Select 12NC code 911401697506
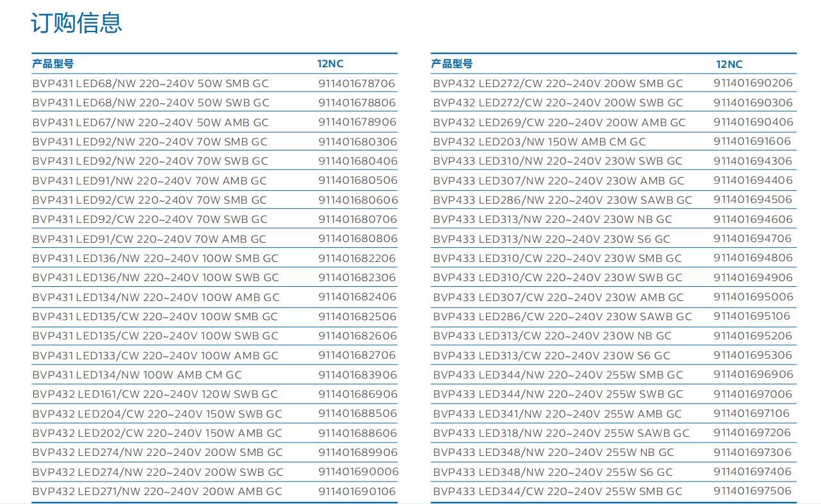 point(753,491)
